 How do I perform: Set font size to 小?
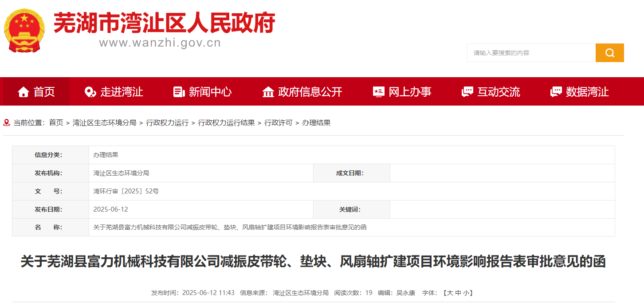coord(465,293)
